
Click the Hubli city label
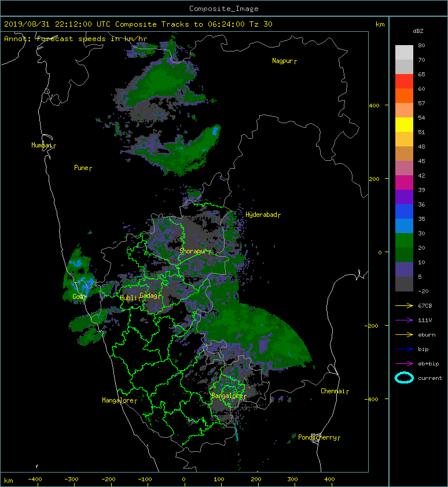[128, 298]
